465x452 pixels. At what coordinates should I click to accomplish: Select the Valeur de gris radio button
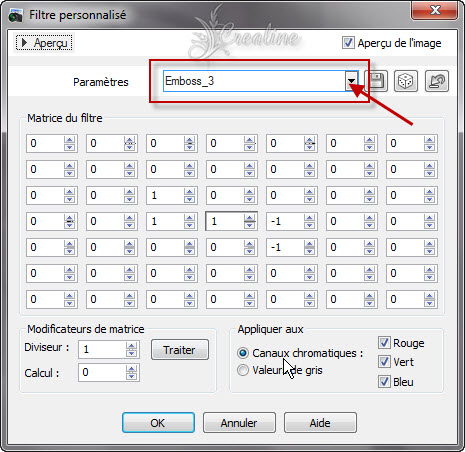243,370
